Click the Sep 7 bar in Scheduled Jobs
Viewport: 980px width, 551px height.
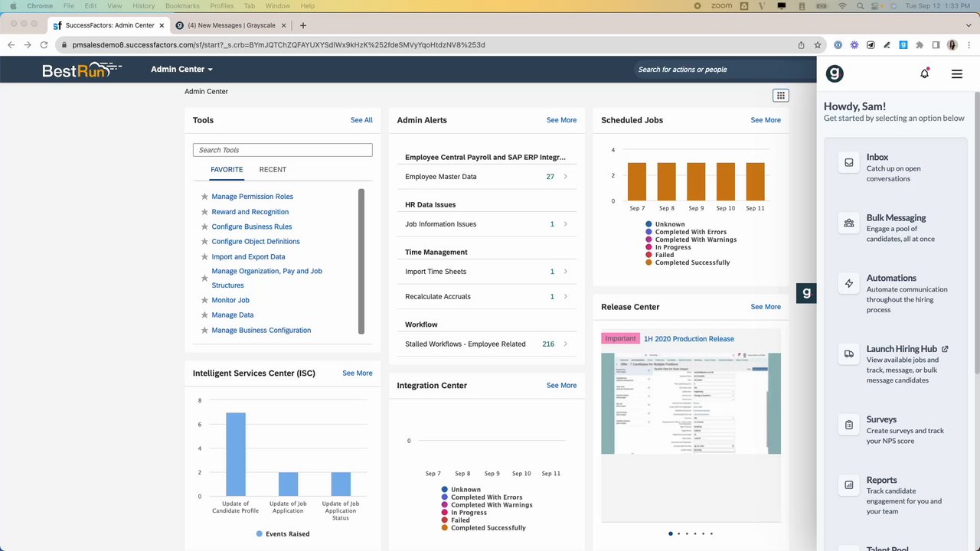click(637, 181)
